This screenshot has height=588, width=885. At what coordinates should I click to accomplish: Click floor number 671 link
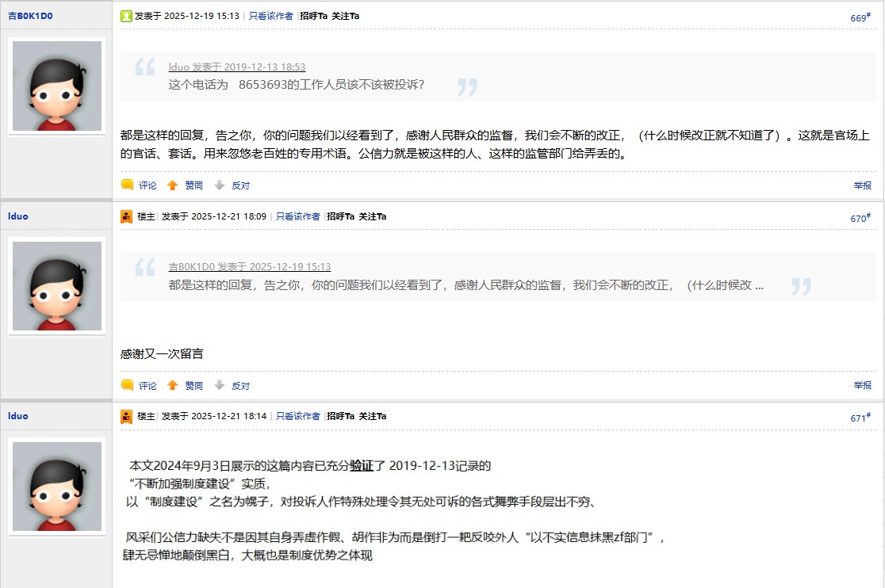point(860,418)
